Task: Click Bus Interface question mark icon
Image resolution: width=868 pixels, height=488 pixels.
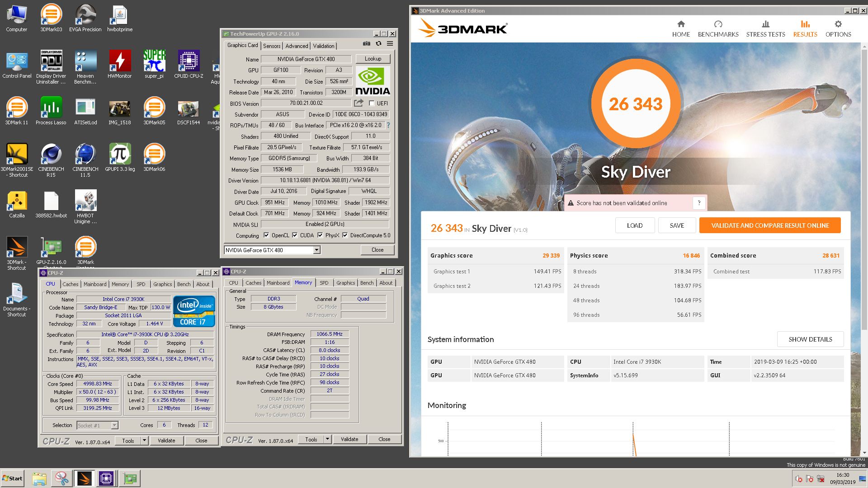Action: point(388,125)
